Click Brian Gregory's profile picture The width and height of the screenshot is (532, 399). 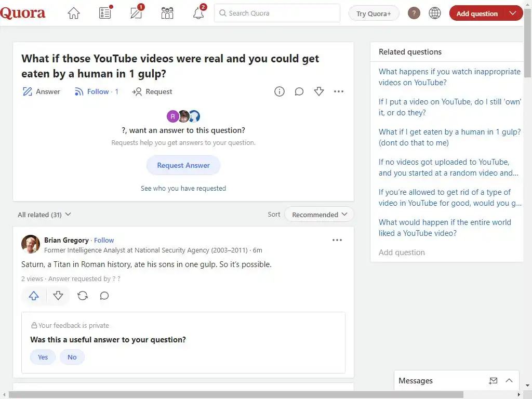[31, 244]
